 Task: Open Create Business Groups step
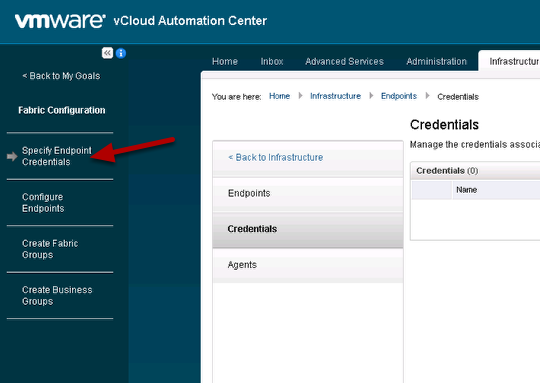(x=57, y=296)
